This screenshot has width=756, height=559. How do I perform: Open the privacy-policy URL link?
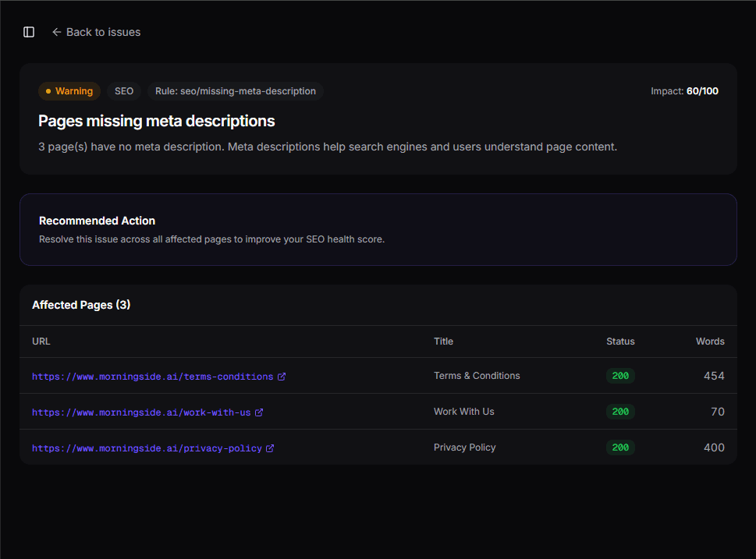point(147,448)
